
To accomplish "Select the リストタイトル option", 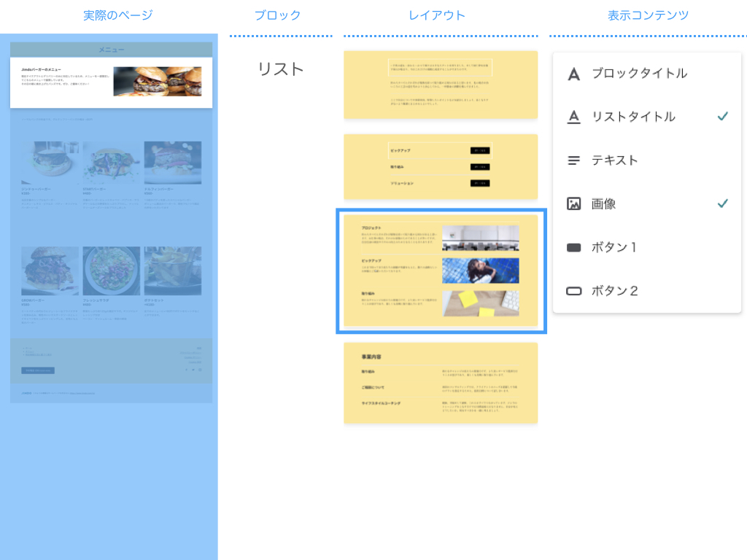I will point(647,117).
